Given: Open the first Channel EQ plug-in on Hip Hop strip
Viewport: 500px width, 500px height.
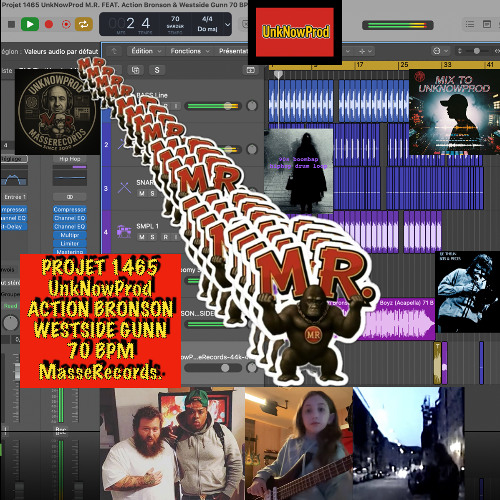Looking at the screenshot, I should point(70,218).
